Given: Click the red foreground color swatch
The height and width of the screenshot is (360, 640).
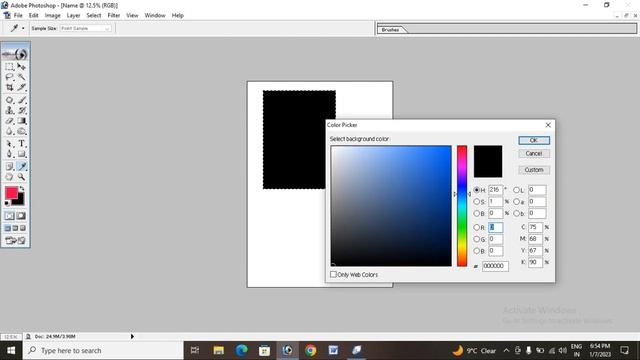Looking at the screenshot, I should click(x=11, y=193).
